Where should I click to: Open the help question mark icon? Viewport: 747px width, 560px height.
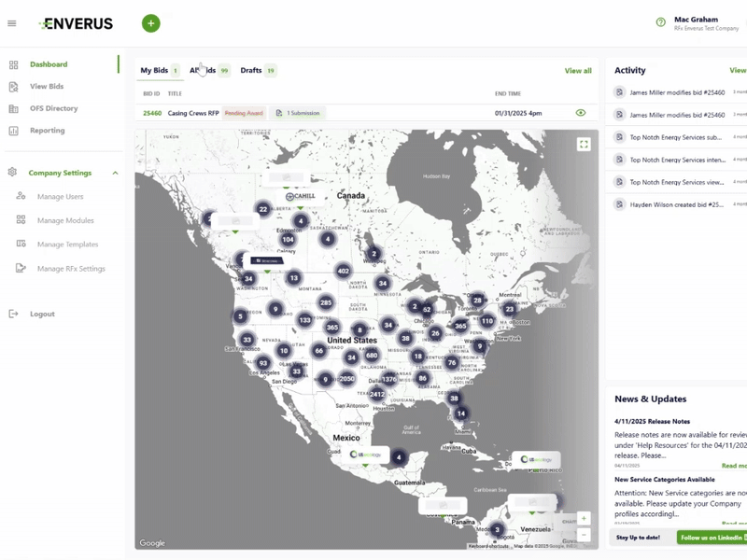(661, 22)
